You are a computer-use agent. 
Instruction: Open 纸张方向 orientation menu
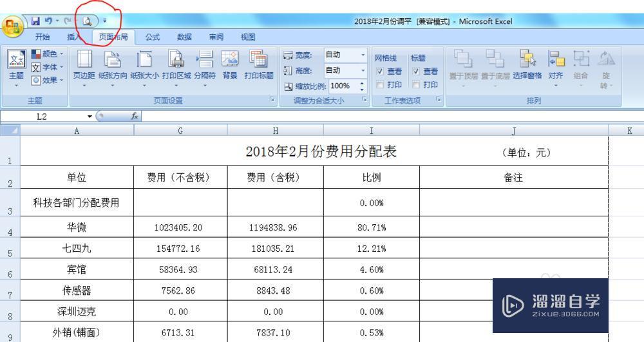click(x=113, y=68)
